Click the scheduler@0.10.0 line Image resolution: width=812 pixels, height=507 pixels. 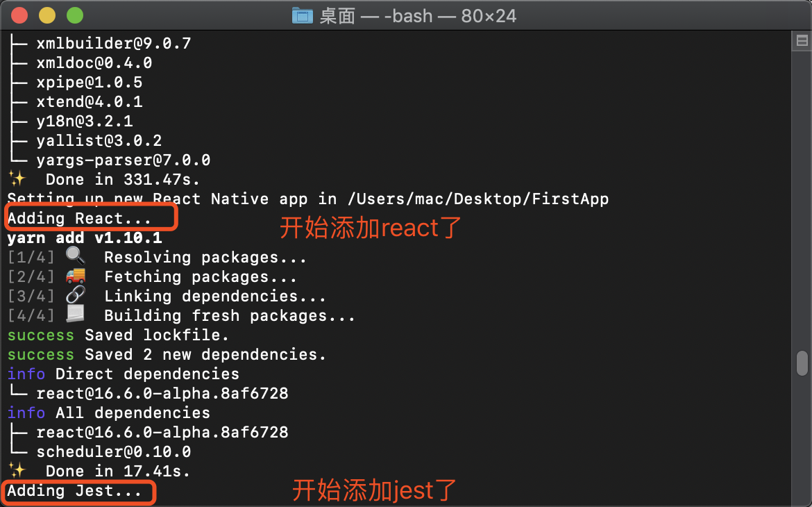click(114, 452)
